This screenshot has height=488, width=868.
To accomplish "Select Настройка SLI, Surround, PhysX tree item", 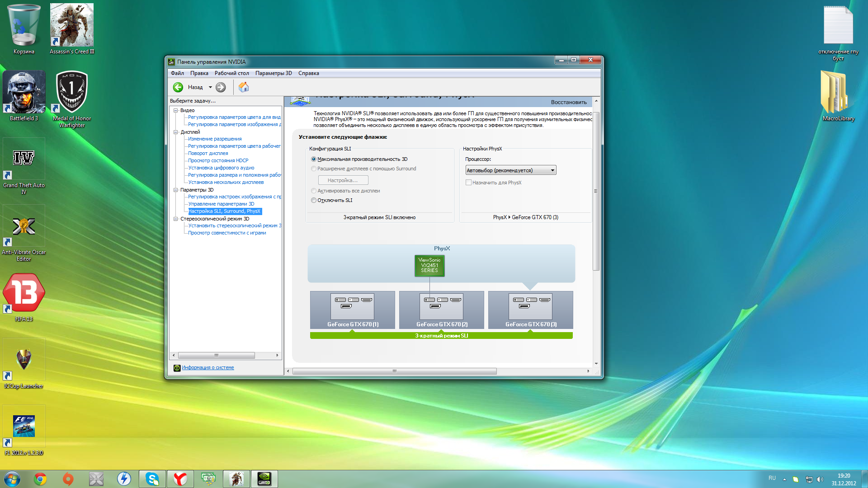I will pyautogui.click(x=225, y=211).
